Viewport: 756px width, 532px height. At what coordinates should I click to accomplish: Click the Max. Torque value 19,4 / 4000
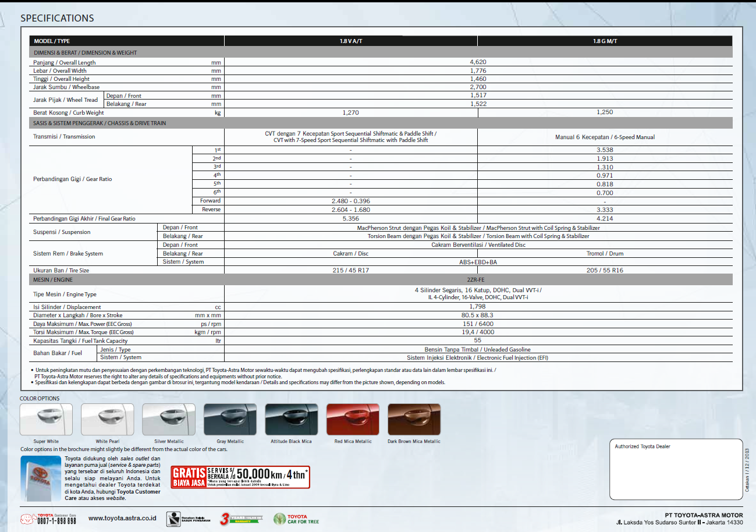pyautogui.click(x=478, y=332)
